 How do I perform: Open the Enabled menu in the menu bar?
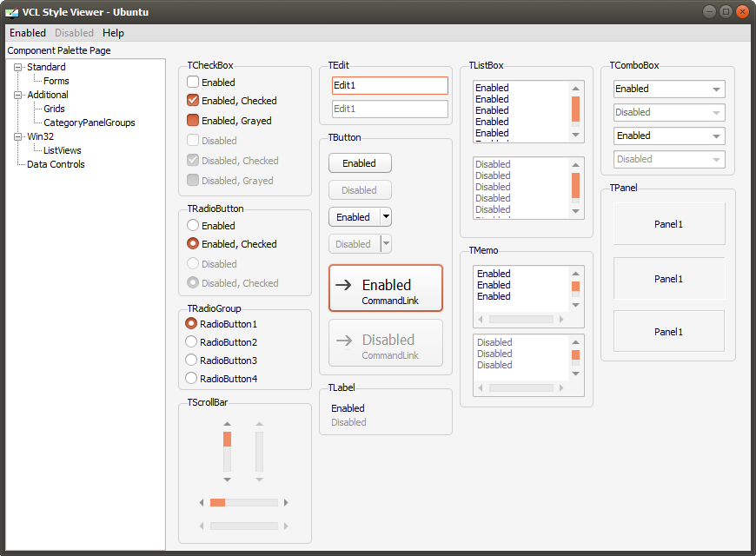coord(28,33)
